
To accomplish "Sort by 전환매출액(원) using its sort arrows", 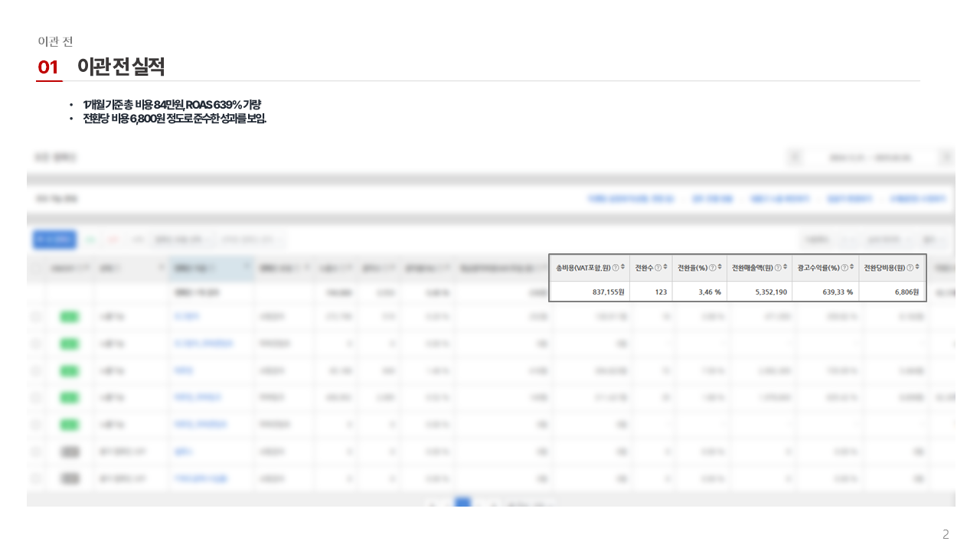I will coord(785,266).
